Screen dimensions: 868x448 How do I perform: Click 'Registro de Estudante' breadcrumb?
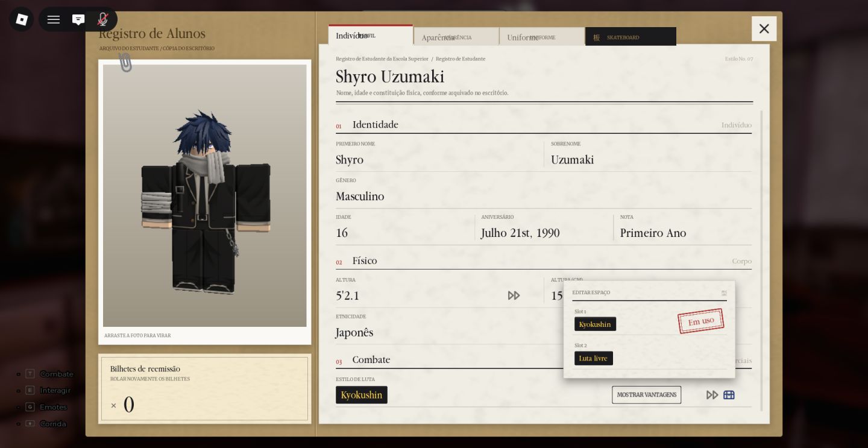click(461, 59)
